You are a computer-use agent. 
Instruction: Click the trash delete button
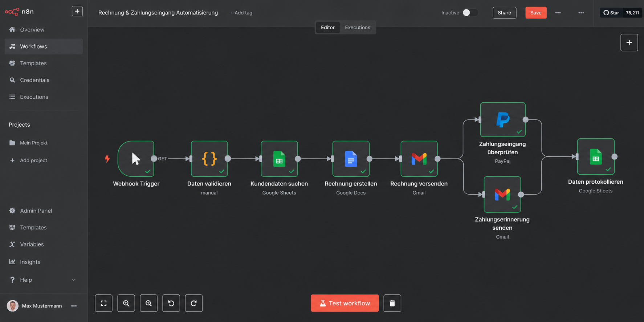[x=392, y=303]
